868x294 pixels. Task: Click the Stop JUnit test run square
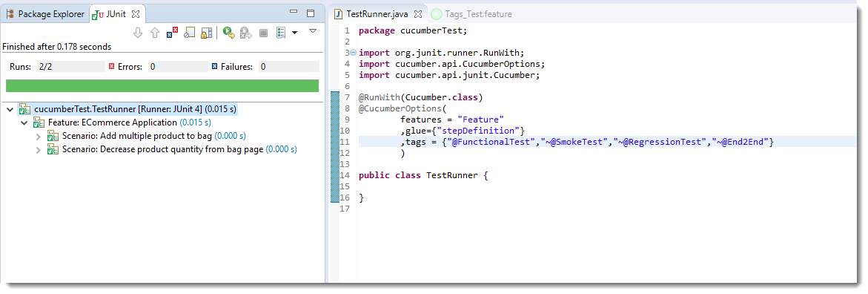coord(263,33)
